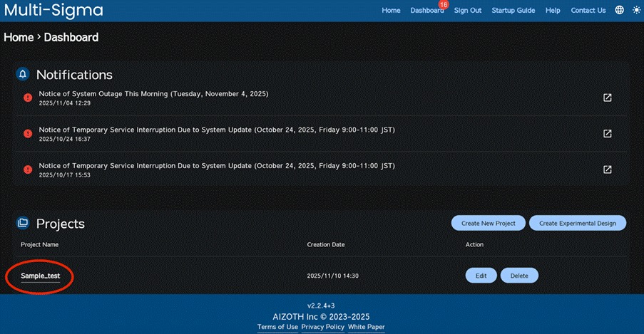Image resolution: width=644 pixels, height=334 pixels.
Task: Click Sign Out in the navigation bar
Action: coord(468,11)
